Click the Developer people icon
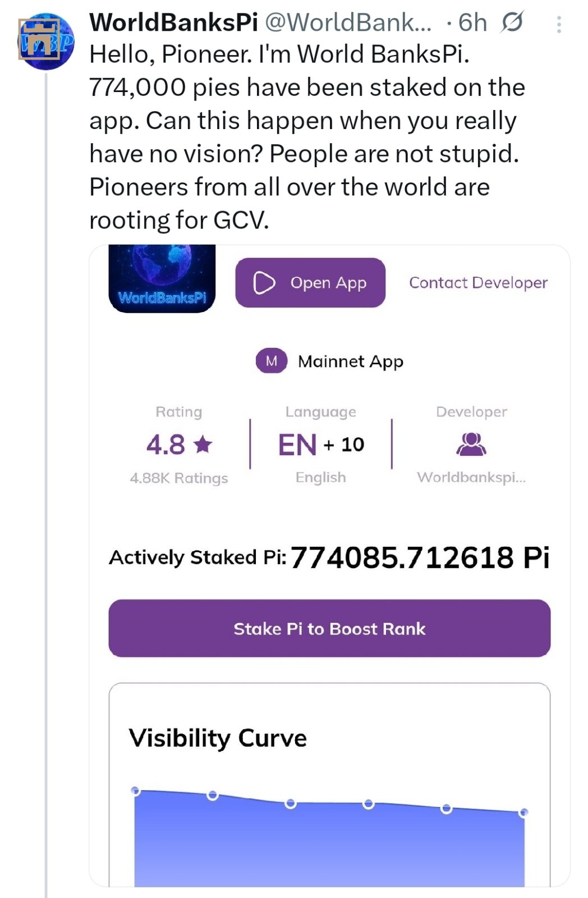 [471, 444]
